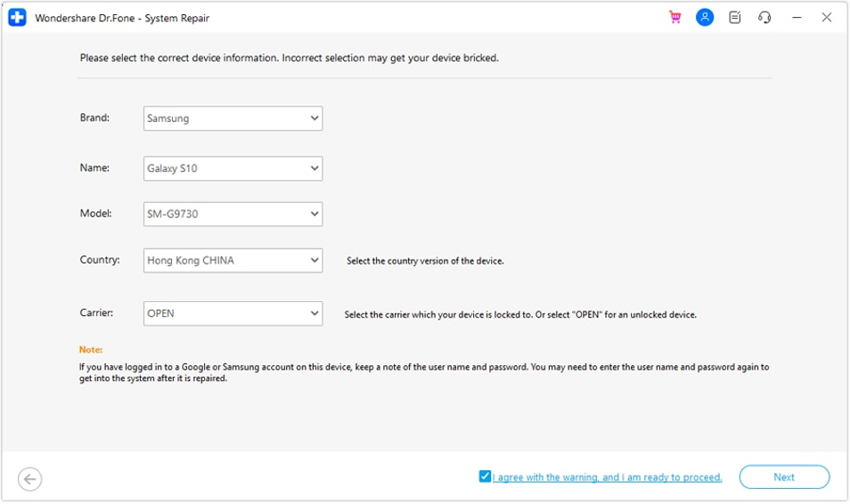Click the orange Note label
This screenshot has height=504, width=850.
coord(91,350)
